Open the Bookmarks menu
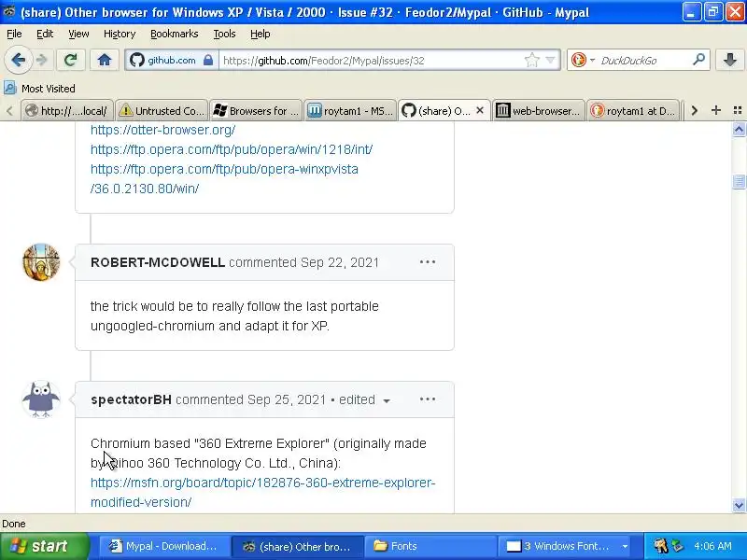 pyautogui.click(x=175, y=34)
